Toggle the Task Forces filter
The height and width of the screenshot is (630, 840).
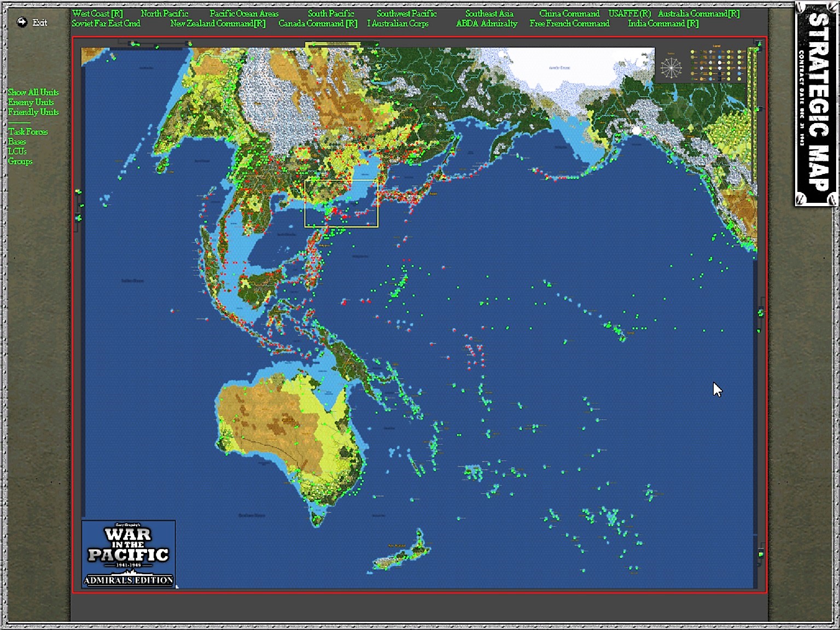tap(28, 132)
